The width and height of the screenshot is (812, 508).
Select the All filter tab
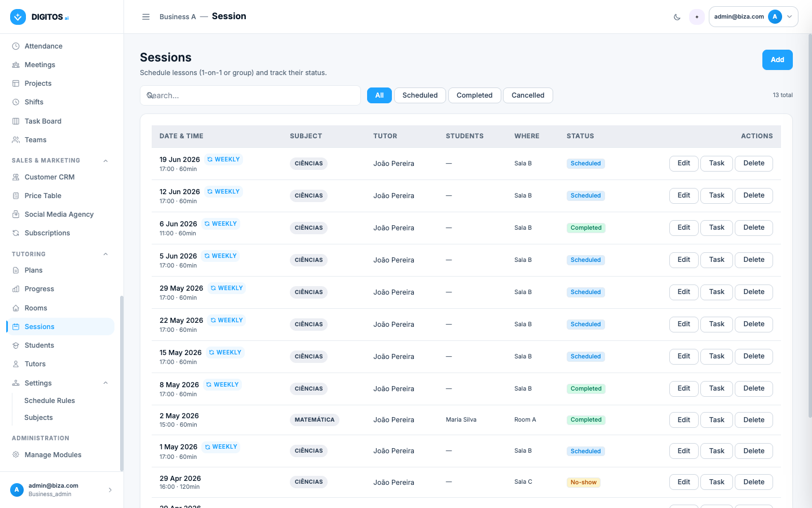[x=379, y=95]
